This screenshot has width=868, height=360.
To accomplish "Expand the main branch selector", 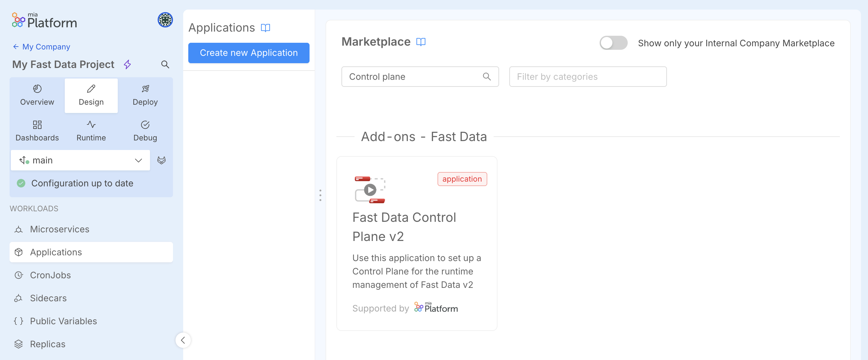I will click(x=138, y=160).
